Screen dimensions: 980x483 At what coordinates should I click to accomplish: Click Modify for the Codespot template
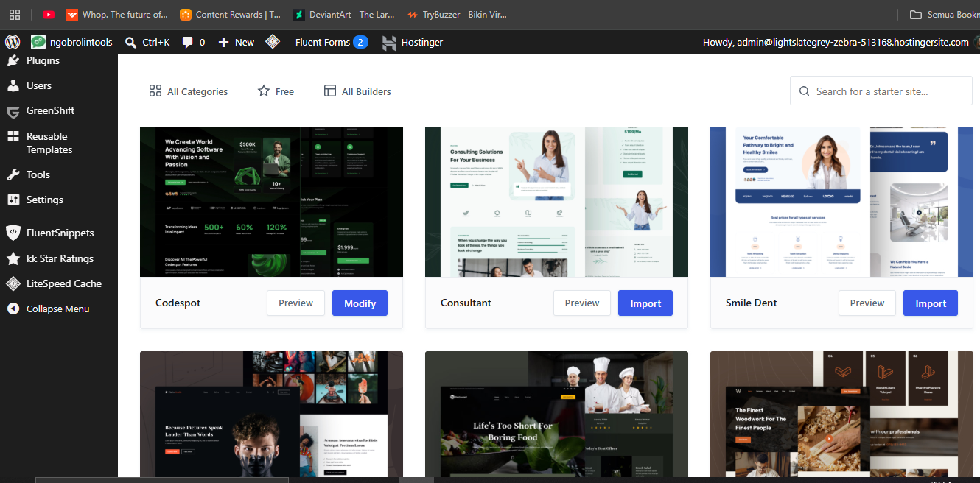click(360, 303)
